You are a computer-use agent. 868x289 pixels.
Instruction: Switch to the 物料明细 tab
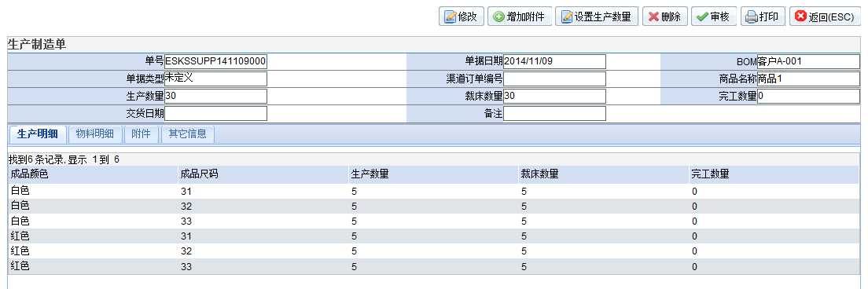click(94, 134)
